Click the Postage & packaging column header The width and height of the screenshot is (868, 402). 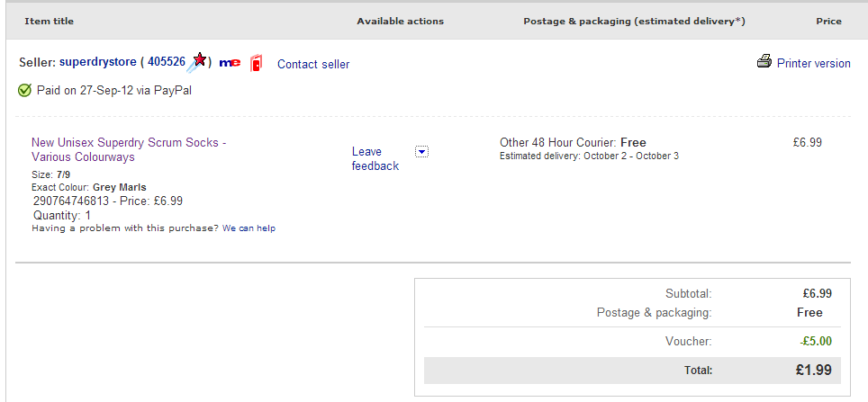point(634,21)
